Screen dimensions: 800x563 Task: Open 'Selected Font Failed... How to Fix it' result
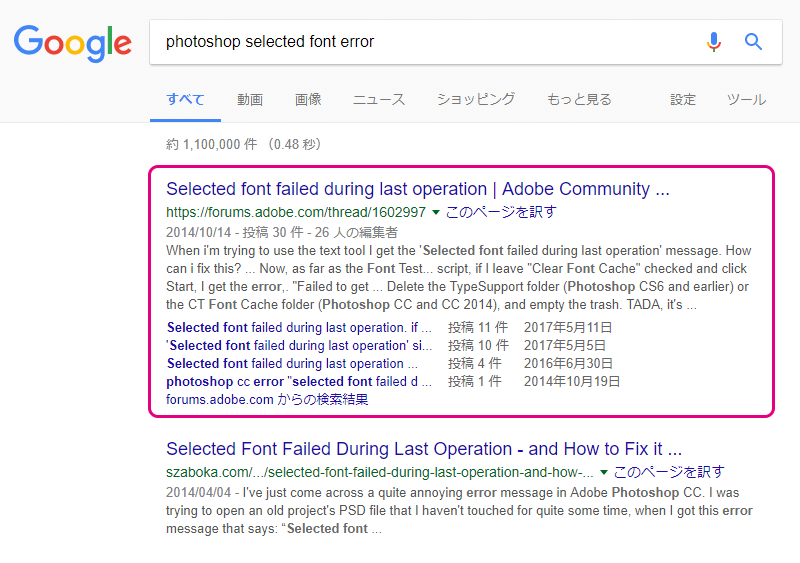[424, 449]
